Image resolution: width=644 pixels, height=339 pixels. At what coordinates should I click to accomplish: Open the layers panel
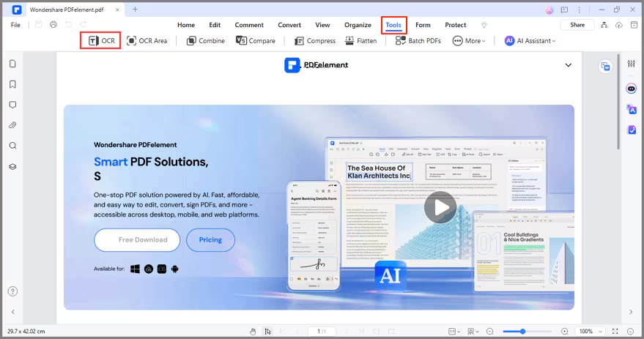click(12, 167)
